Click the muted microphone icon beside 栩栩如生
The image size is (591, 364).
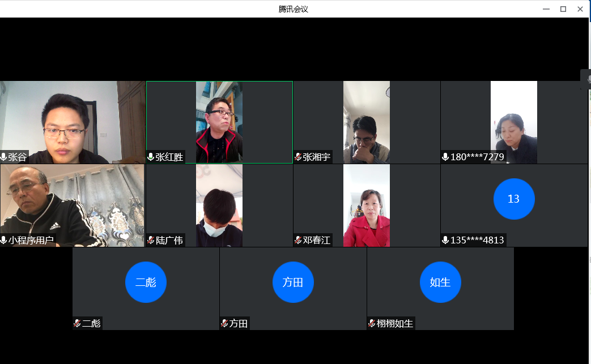pos(372,323)
